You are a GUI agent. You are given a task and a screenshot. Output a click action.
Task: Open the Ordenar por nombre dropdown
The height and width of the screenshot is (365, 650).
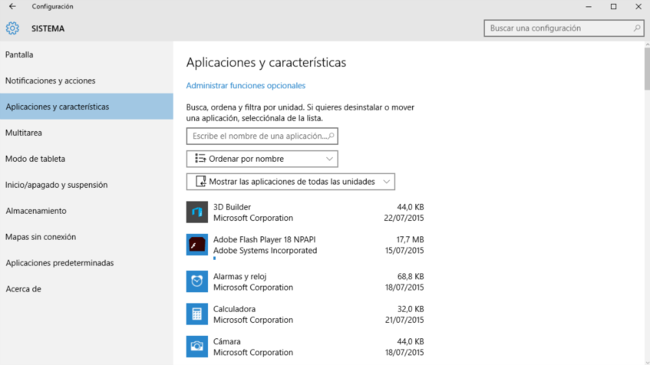262,159
